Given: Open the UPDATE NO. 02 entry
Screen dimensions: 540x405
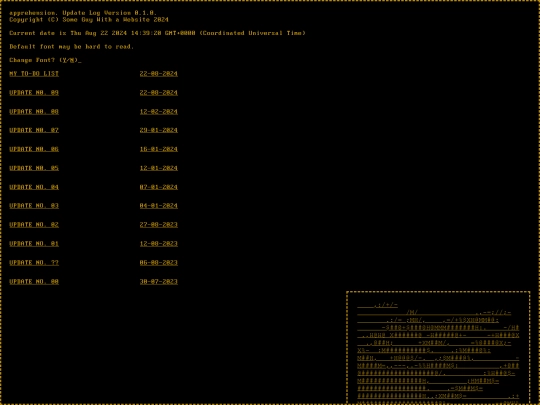Looking at the screenshot, I should pyautogui.click(x=34, y=225).
